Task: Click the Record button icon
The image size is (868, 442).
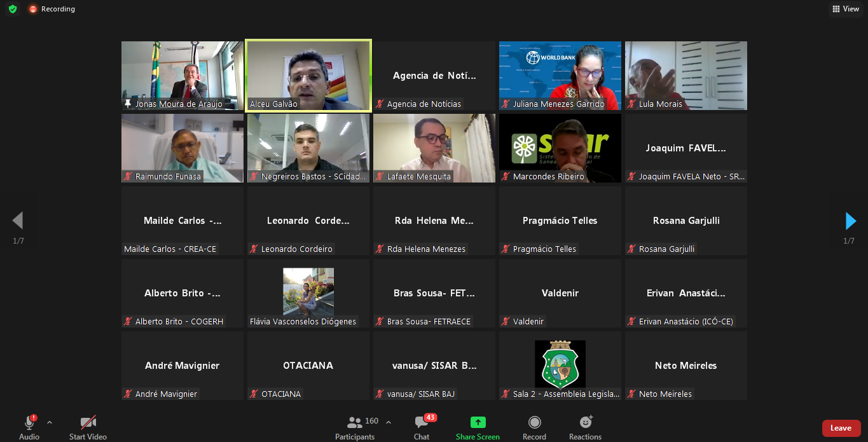Action: click(x=534, y=423)
